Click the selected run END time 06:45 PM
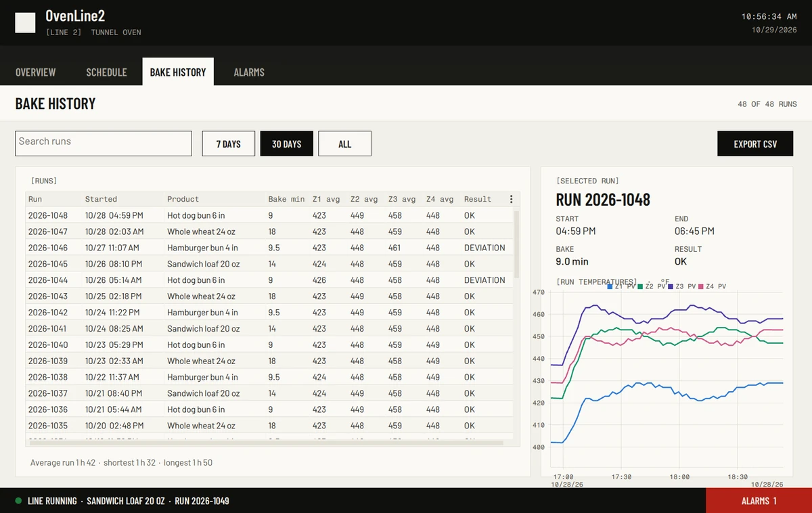Screen dimensions: 812x513 [694, 231]
